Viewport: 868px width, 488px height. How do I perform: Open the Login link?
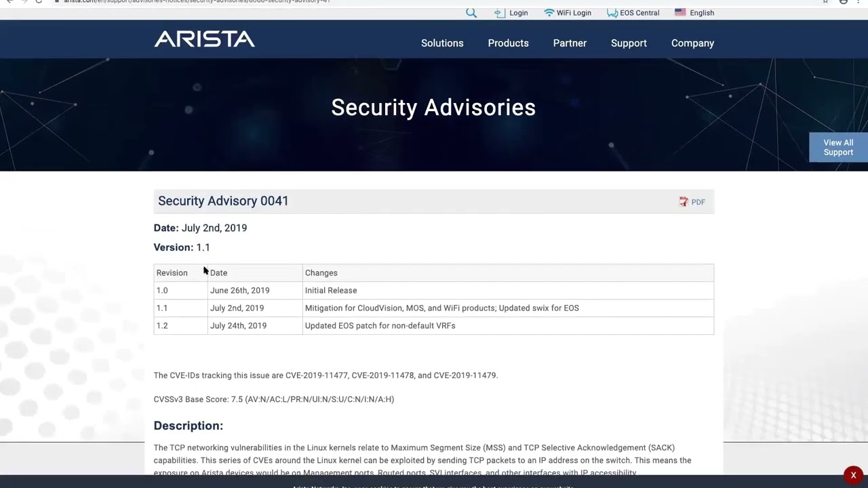coord(519,13)
